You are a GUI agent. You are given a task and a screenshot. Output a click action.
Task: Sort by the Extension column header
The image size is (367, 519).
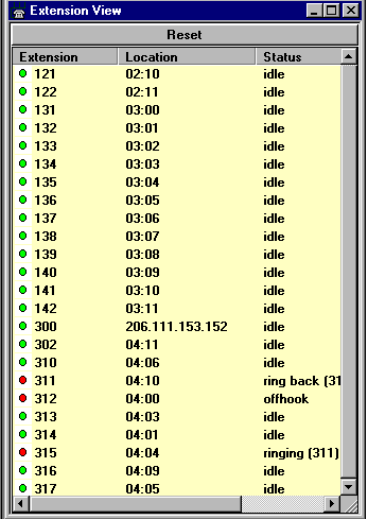65,57
